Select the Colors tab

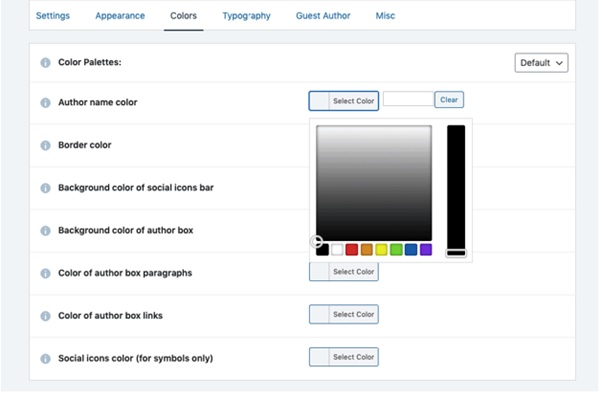coord(184,16)
